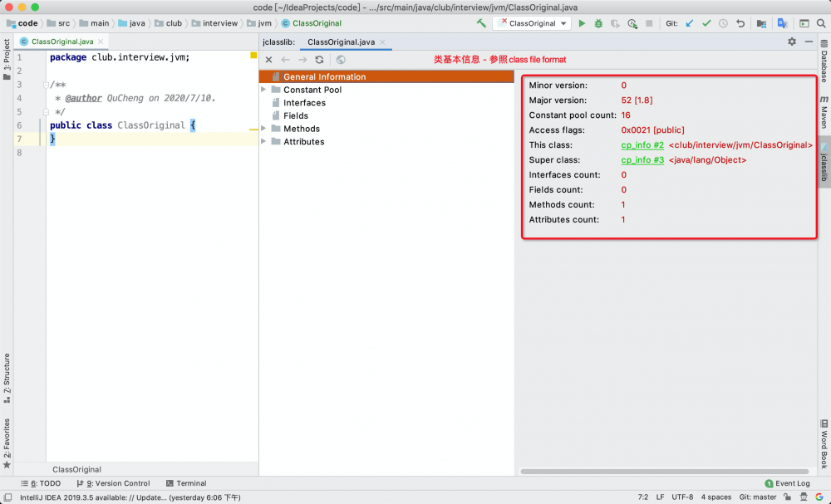Commit changes with the Git checkmark icon
This screenshot has height=504, width=831.
(x=706, y=23)
